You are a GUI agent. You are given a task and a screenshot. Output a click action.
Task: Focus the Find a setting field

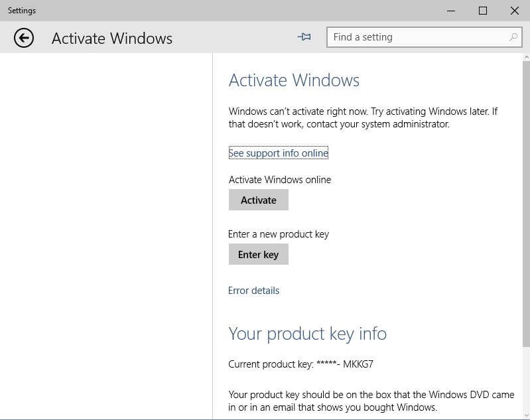[x=425, y=37]
